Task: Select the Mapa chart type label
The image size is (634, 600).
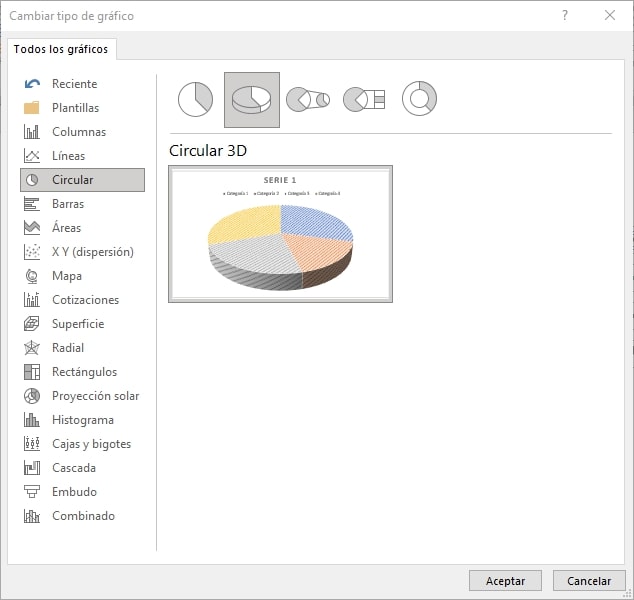Action: [x=67, y=276]
